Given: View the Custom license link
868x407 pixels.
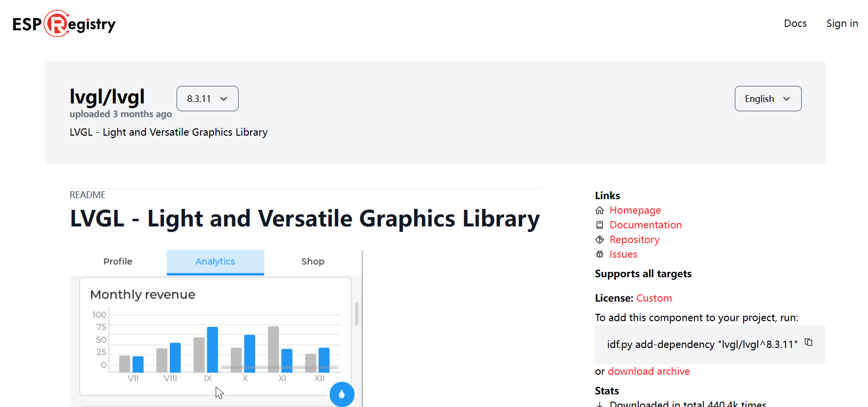Looking at the screenshot, I should 654,298.
